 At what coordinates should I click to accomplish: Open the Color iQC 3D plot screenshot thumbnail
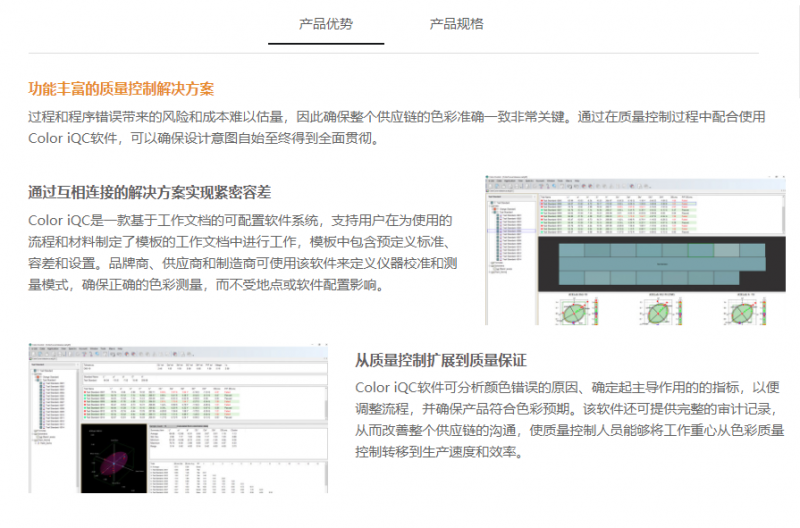click(178, 418)
